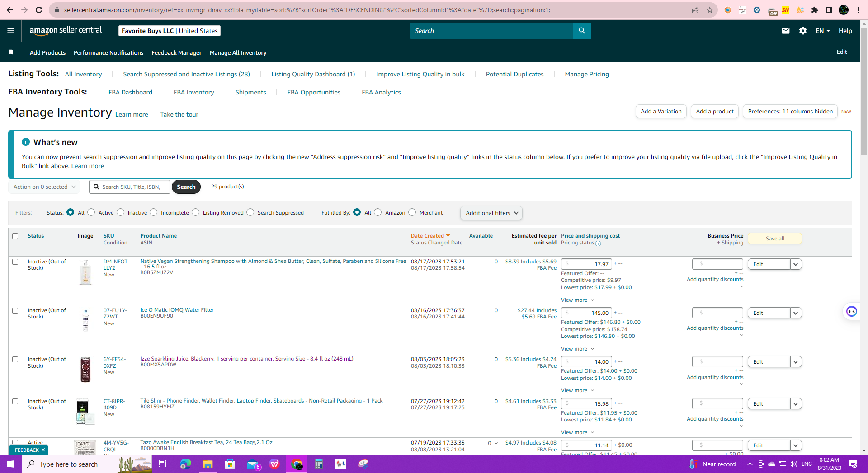Open the Action on 0 selected dropdown
The image size is (868, 473).
tap(44, 187)
